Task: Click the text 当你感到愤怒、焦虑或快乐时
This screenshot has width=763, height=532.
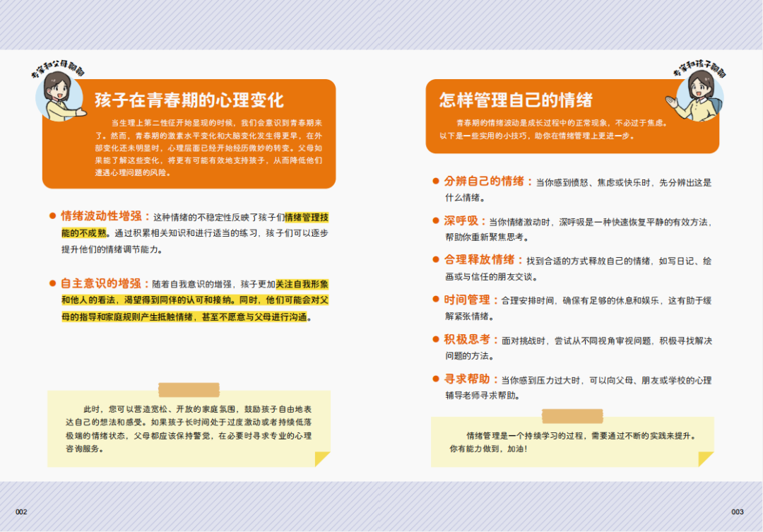Action: 593,183
